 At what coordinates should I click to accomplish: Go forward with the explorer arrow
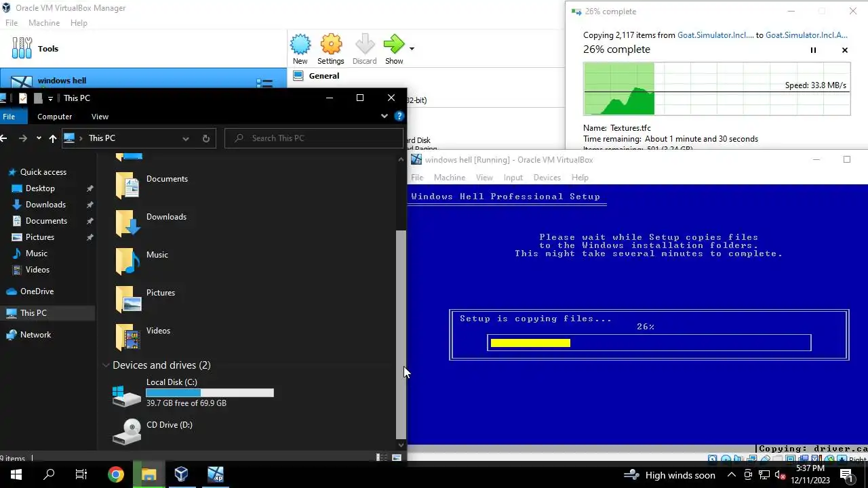tap(23, 138)
